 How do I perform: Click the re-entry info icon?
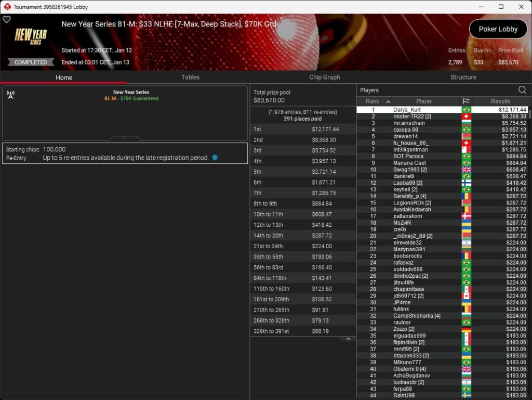pyautogui.click(x=215, y=158)
